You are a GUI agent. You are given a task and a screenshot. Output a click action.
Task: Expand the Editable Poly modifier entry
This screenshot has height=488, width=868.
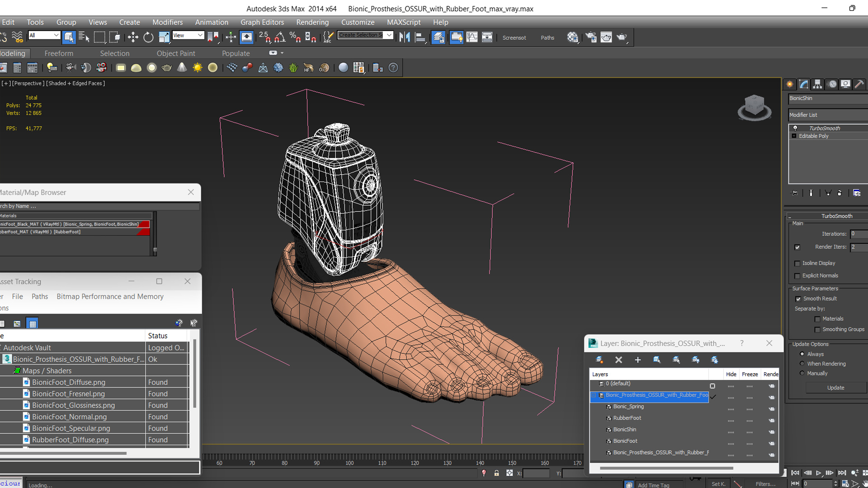[x=794, y=136]
